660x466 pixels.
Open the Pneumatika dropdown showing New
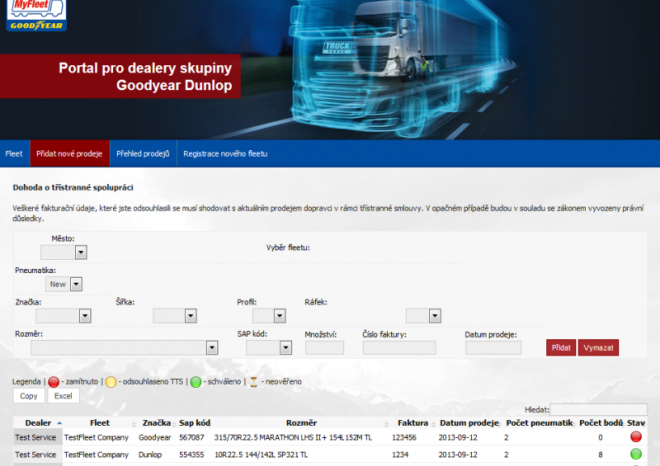(x=64, y=284)
